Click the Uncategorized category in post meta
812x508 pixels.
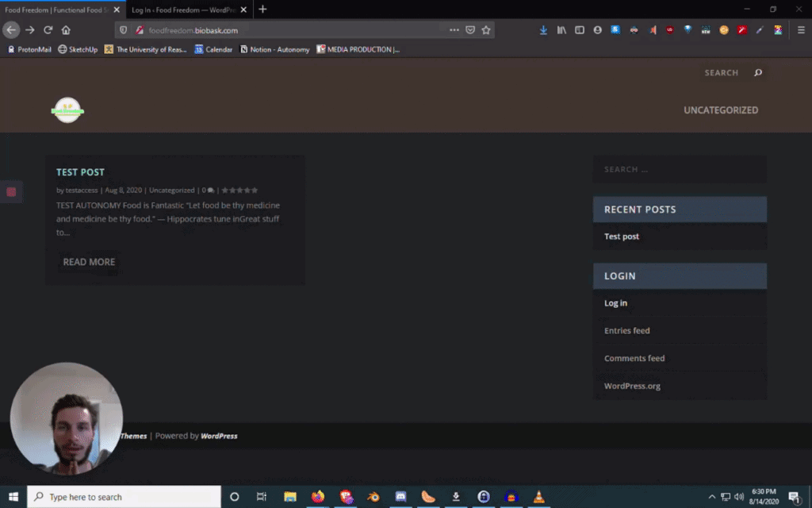(x=172, y=190)
